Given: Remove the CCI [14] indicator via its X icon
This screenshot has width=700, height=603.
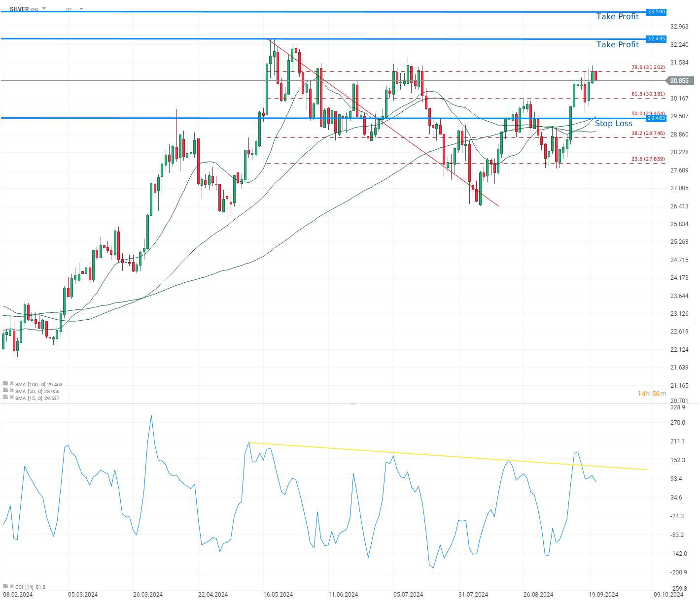Looking at the screenshot, I should 11,586.
